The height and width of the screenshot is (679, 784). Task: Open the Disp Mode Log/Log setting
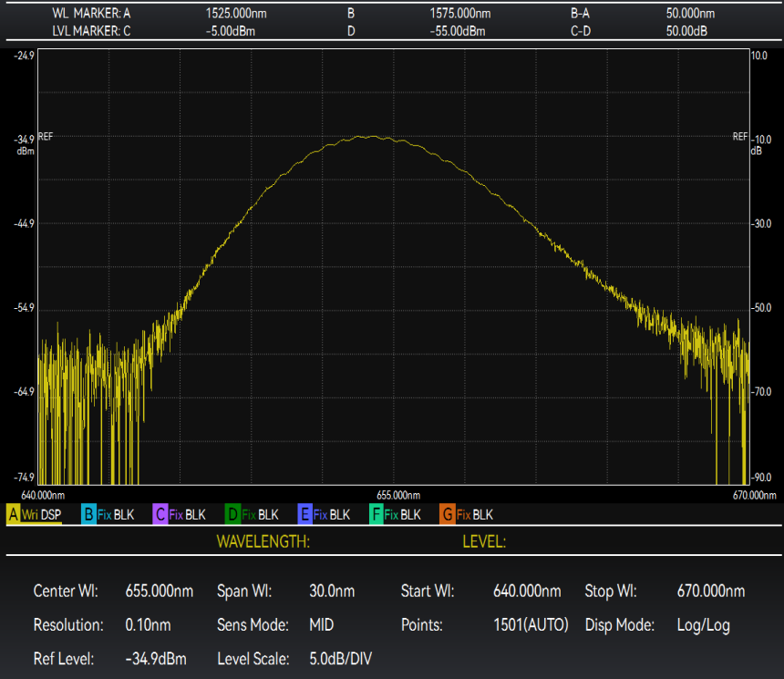705,625
